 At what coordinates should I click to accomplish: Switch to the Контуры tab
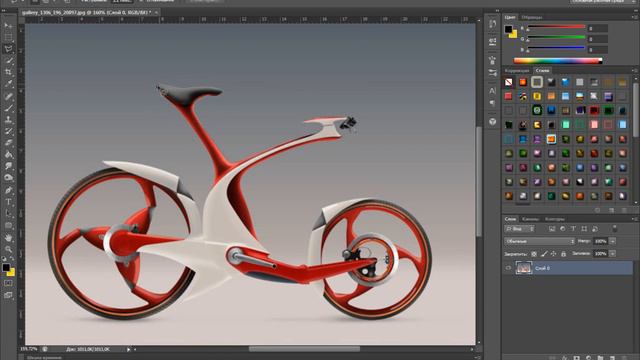pos(555,219)
